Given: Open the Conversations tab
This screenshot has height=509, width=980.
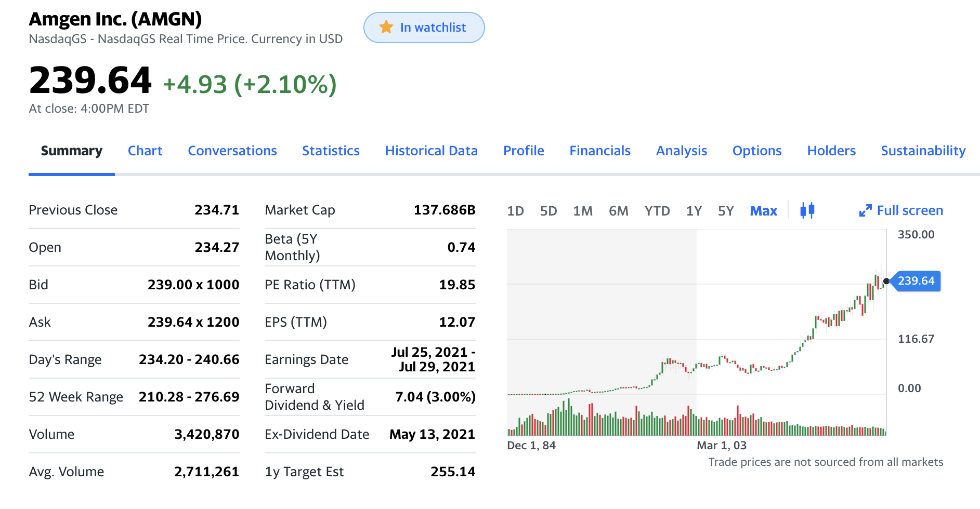Looking at the screenshot, I should [x=232, y=151].
